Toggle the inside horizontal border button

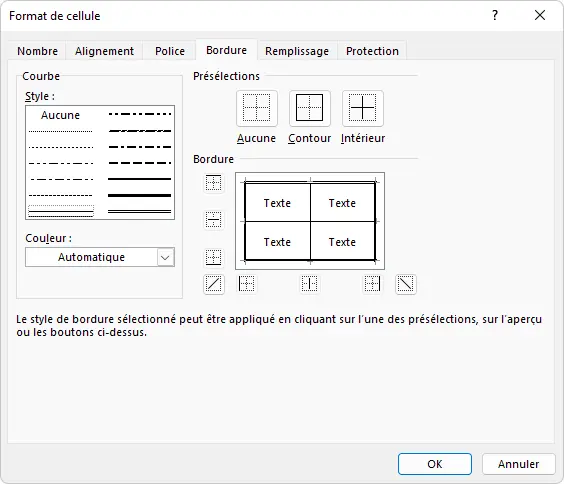click(x=214, y=220)
